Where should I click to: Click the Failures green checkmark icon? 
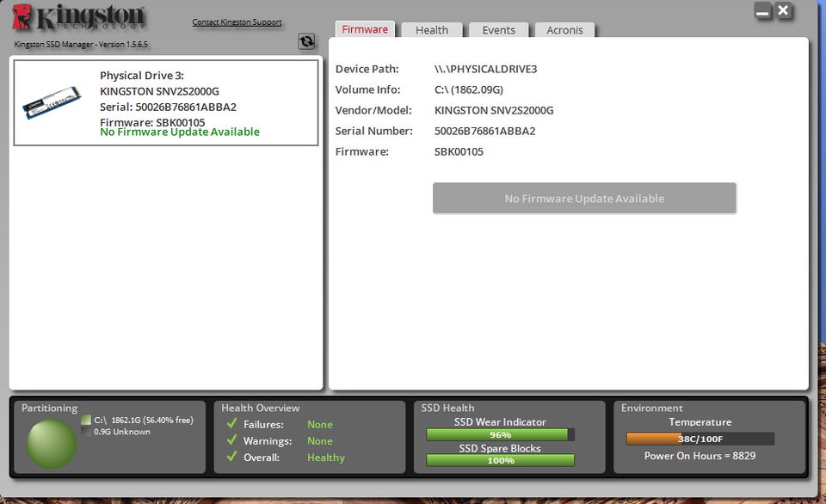click(231, 423)
